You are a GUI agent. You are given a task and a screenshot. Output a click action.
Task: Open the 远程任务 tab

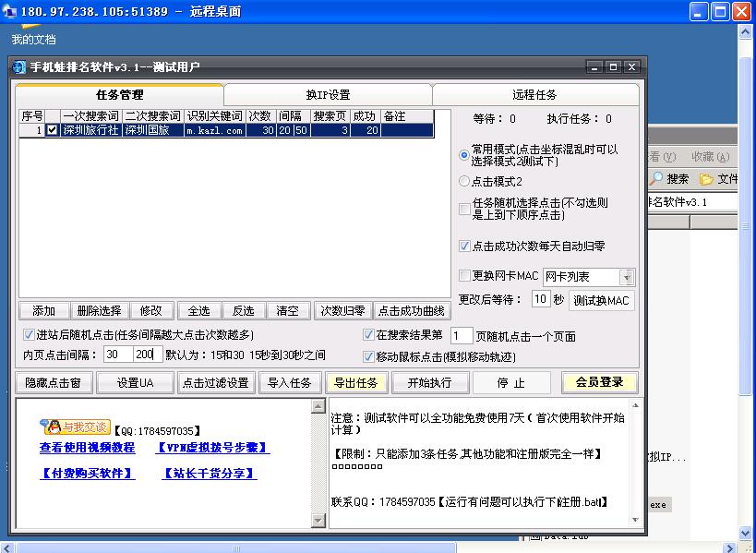(x=535, y=95)
